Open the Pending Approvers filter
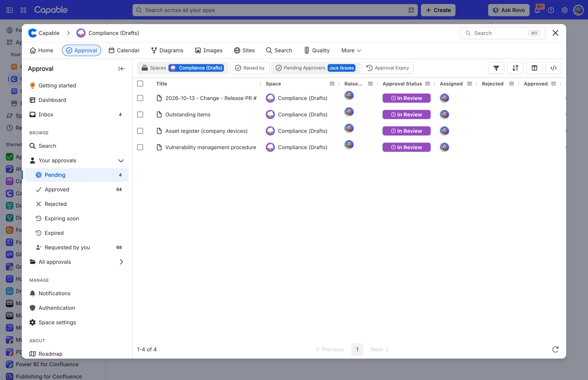588x380 pixels. [315, 68]
